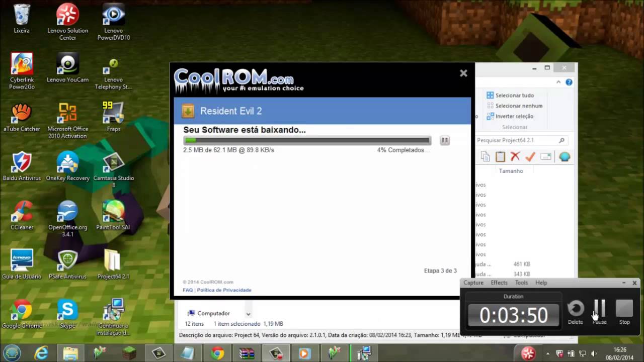Open the Effects menu in recorder
The height and width of the screenshot is (362, 644).
[499, 283]
